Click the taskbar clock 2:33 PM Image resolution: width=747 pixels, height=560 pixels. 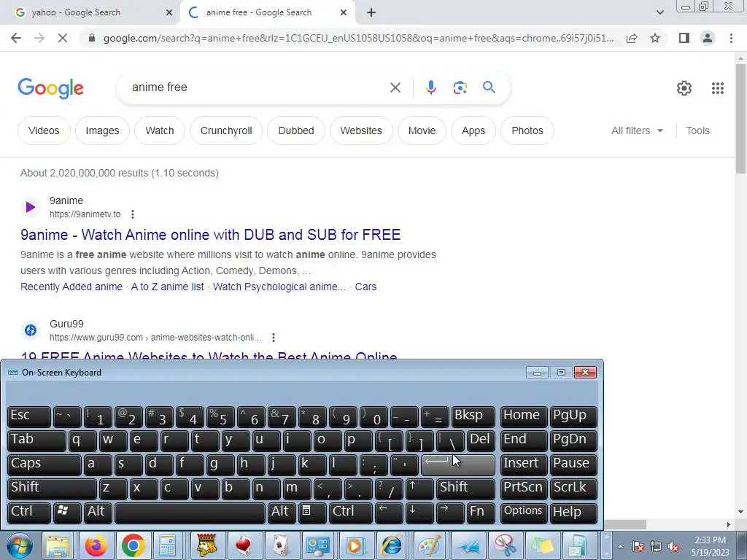[x=710, y=540]
